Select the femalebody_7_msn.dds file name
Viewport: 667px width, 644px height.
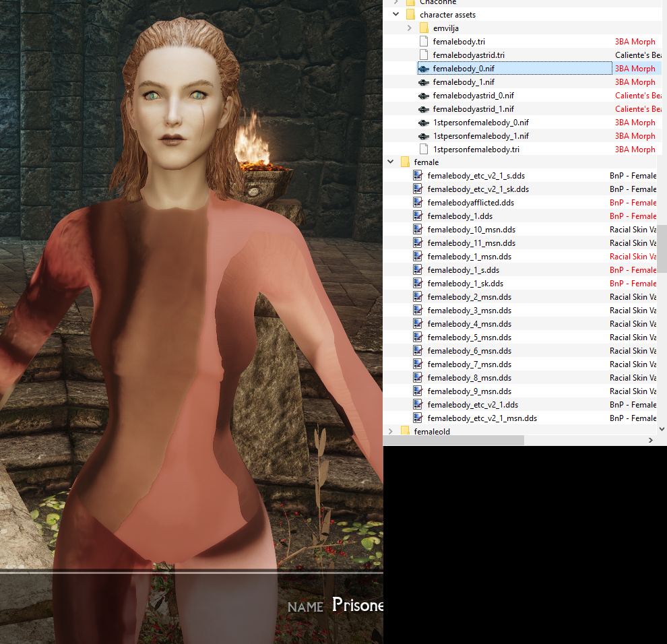[x=469, y=364]
